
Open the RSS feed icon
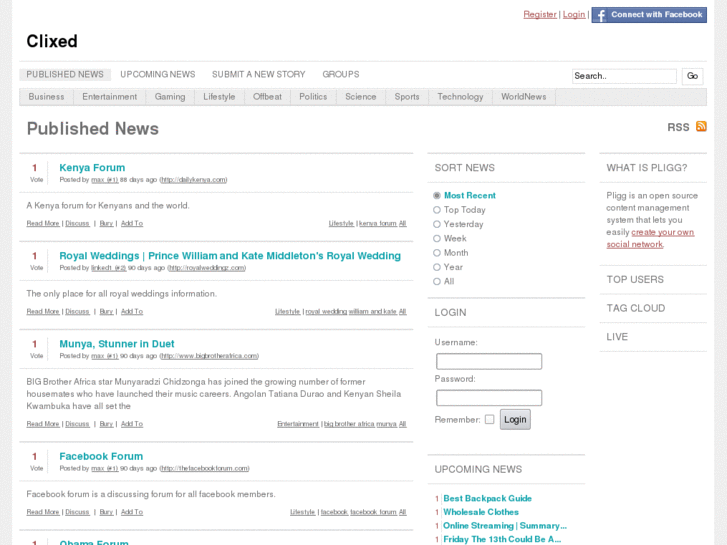[x=701, y=126]
